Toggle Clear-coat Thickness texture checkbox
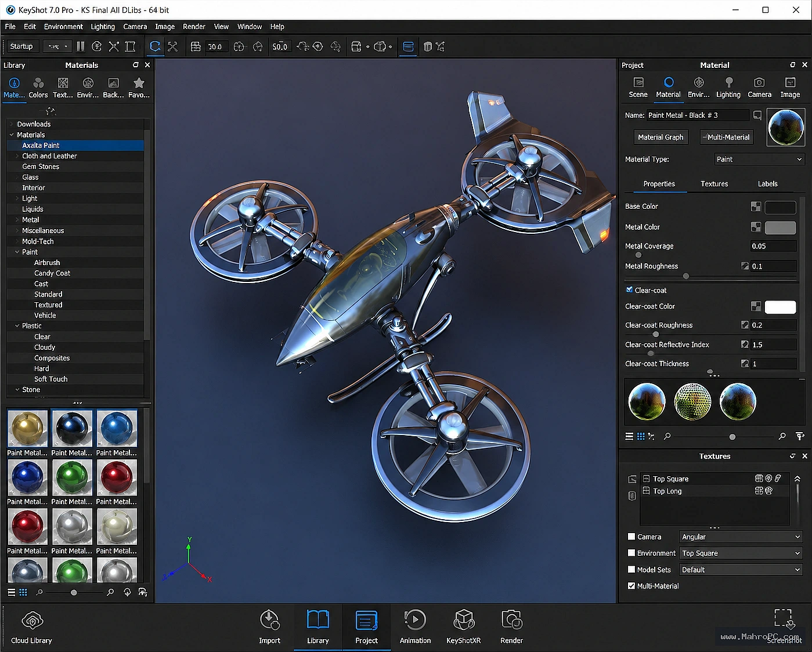Screen dimensions: 812x652 pos(745,364)
